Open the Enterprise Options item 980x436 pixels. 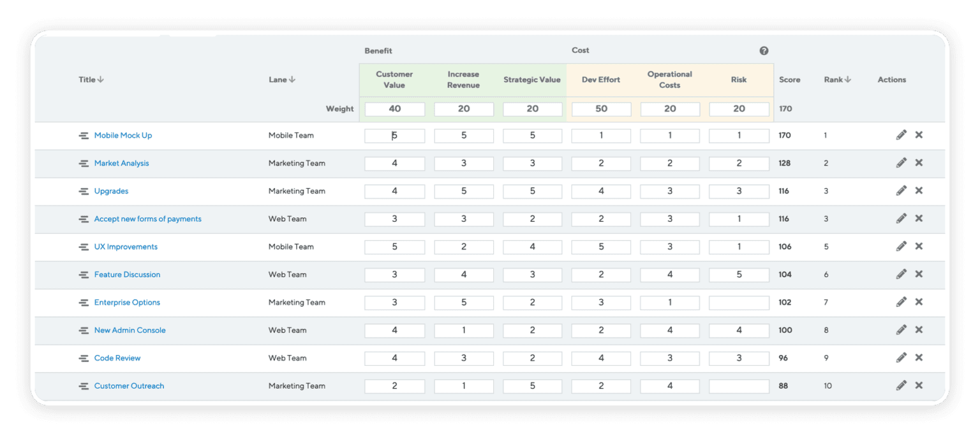tap(127, 302)
